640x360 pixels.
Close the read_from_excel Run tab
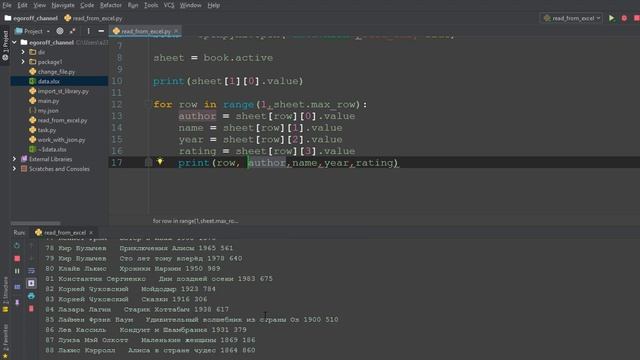click(x=91, y=233)
